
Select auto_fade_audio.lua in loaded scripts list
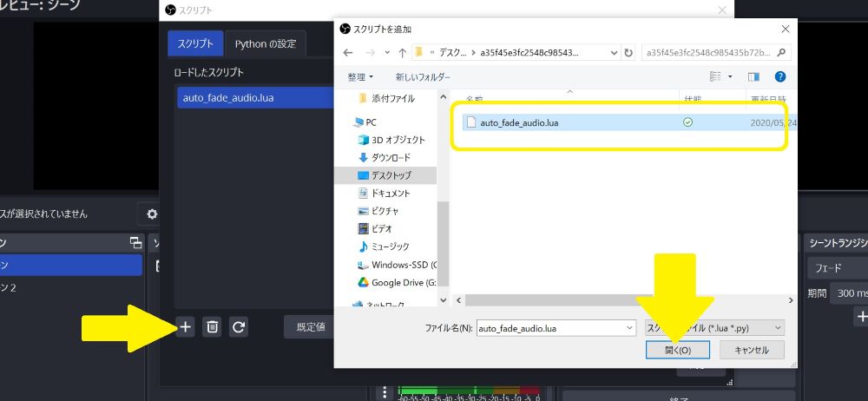coord(254,98)
